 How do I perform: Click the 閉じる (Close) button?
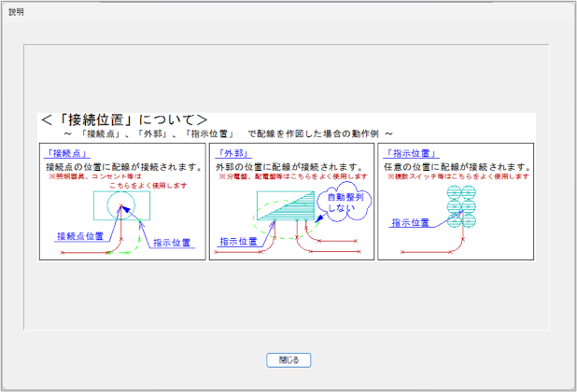tap(288, 359)
